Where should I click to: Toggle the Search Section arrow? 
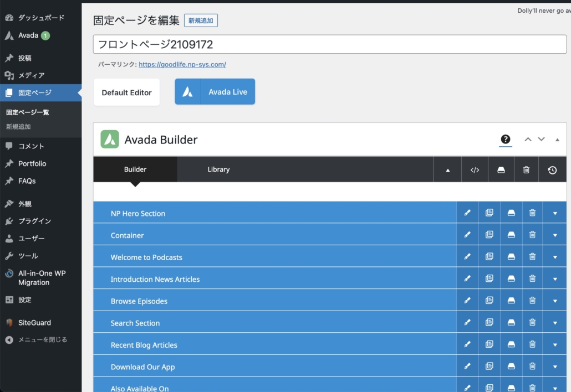coord(554,323)
